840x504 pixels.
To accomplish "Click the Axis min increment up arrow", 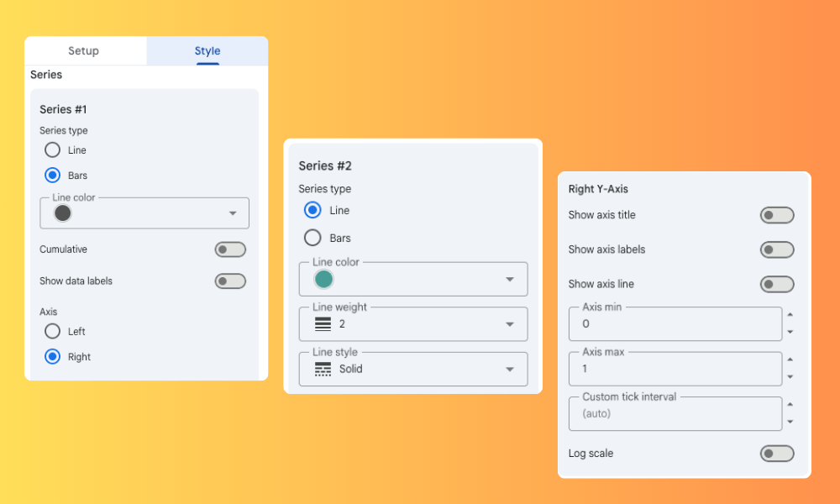I will (790, 315).
